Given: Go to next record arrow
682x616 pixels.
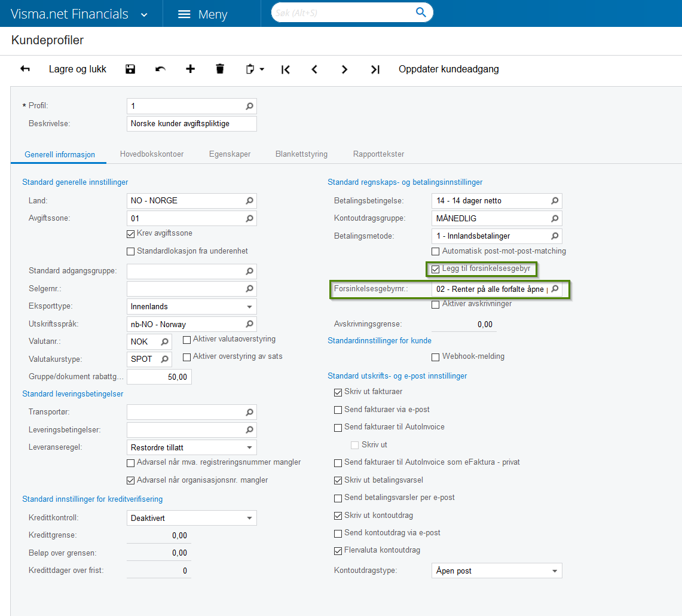Looking at the screenshot, I should 344,69.
